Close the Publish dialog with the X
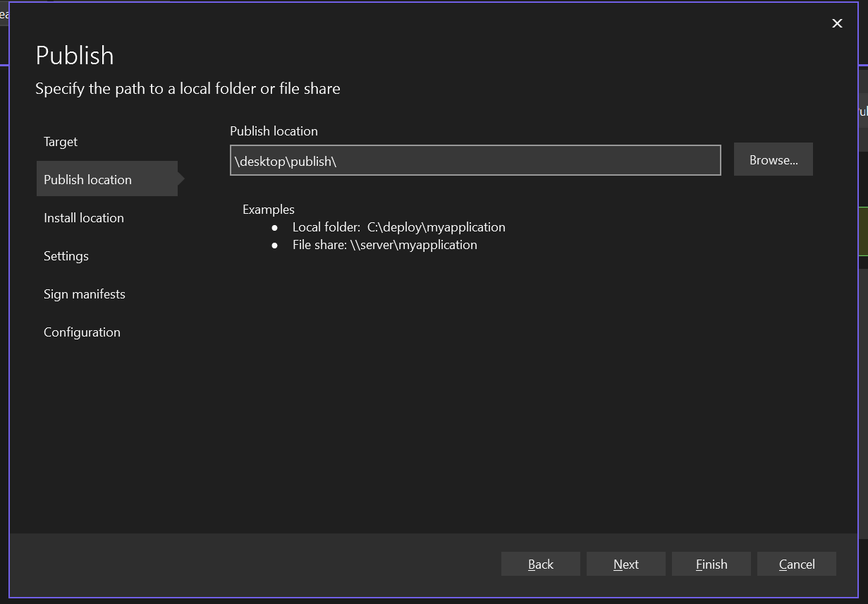The height and width of the screenshot is (604, 868). (837, 23)
